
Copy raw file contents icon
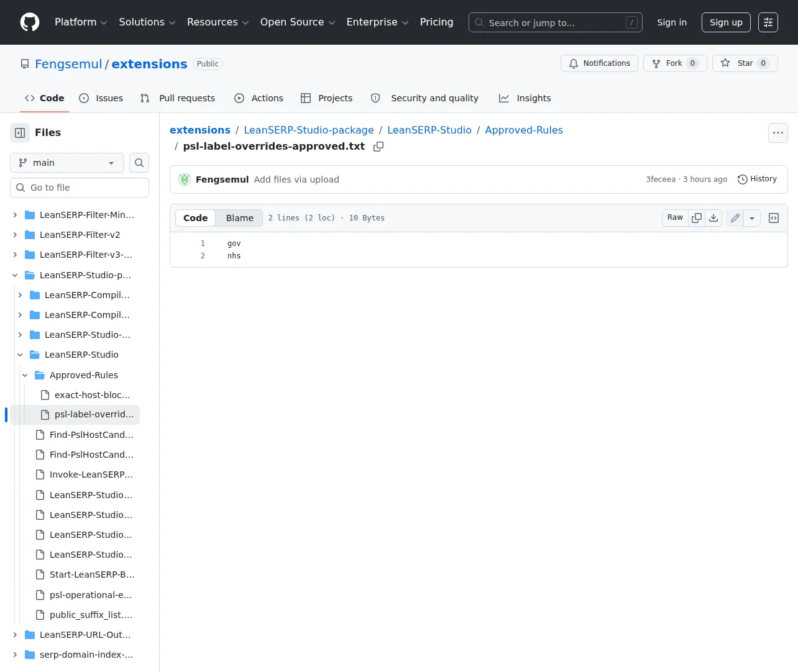coord(697,218)
